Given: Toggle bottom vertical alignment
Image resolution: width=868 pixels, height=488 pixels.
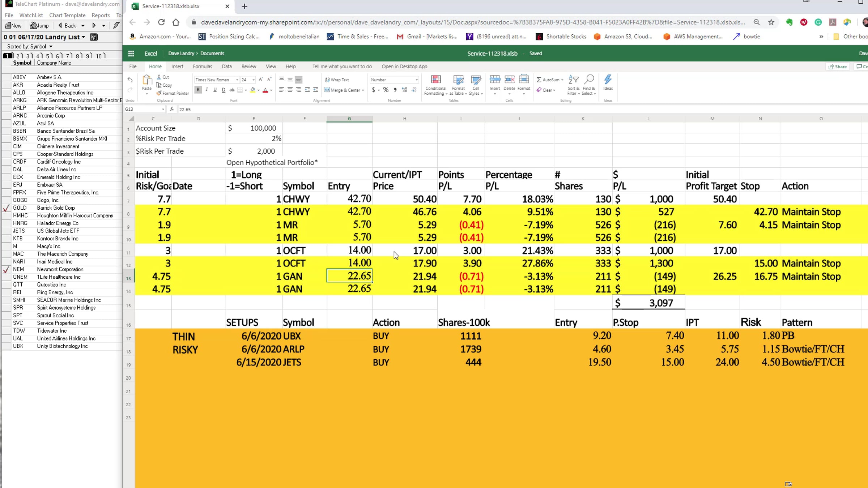Looking at the screenshot, I should (x=298, y=80).
